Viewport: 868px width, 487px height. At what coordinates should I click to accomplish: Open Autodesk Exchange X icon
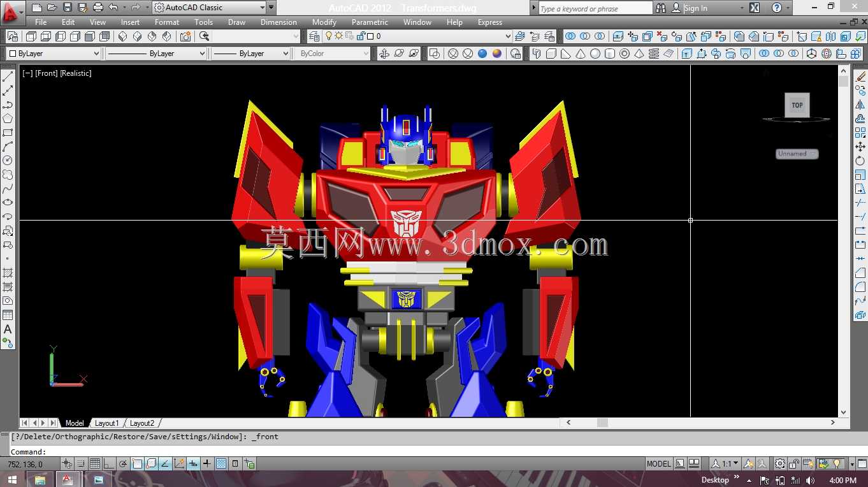pyautogui.click(x=755, y=8)
